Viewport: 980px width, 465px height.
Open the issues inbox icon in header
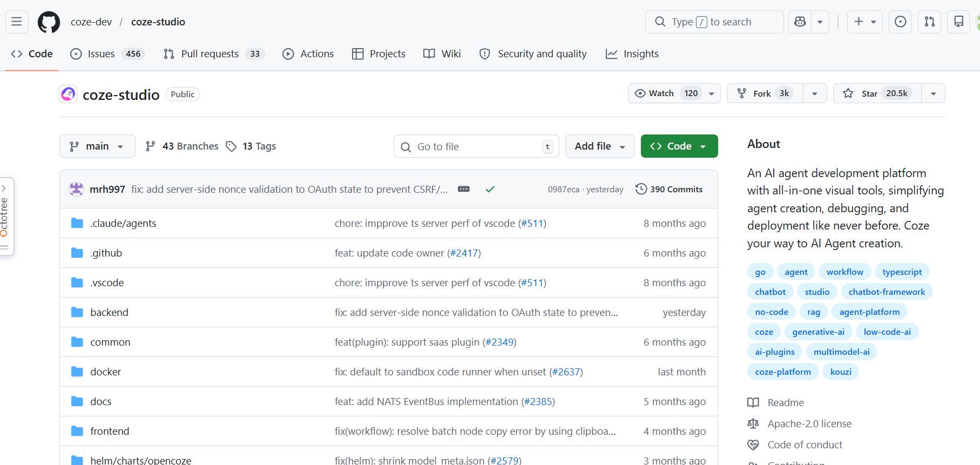901,22
